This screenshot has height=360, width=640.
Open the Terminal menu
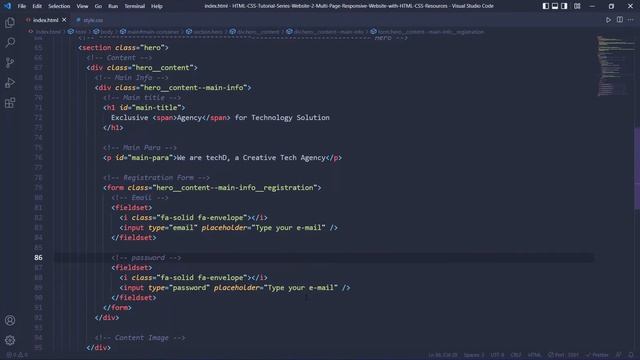(135, 6)
